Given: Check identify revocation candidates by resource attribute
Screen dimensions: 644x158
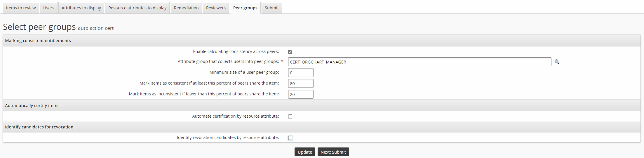Looking at the screenshot, I should point(290,138).
